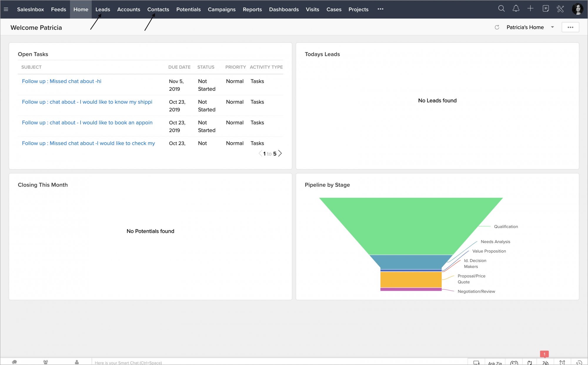Click the refresh icon beside Patricia's Home
Screen dimensions: 588x365
click(x=497, y=27)
